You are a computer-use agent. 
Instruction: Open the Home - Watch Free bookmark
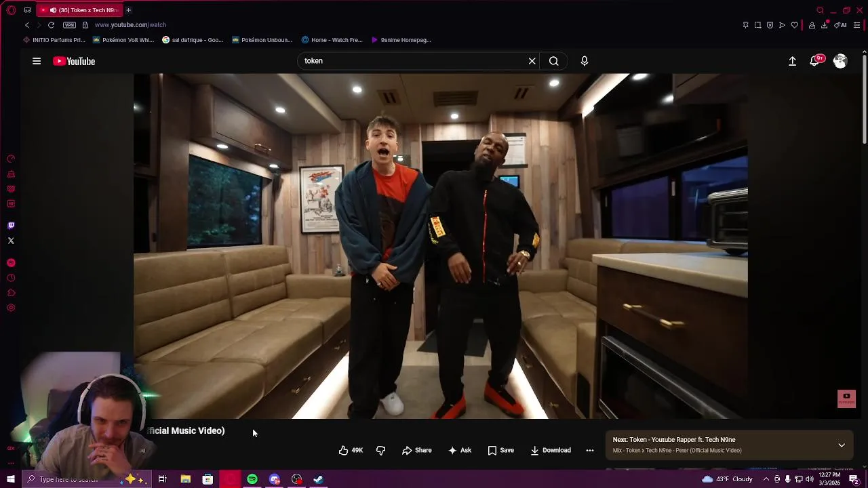pyautogui.click(x=332, y=40)
